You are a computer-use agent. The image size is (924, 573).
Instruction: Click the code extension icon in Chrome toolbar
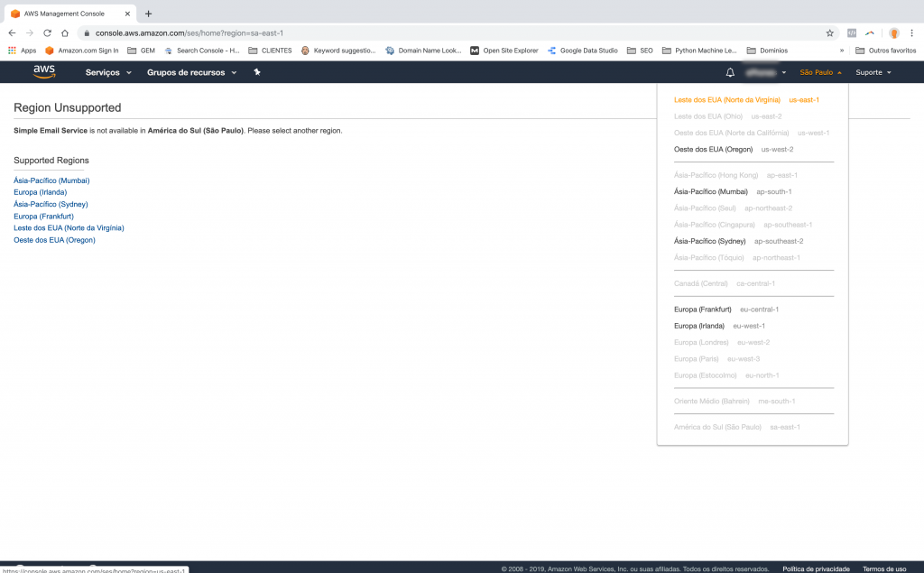point(852,33)
